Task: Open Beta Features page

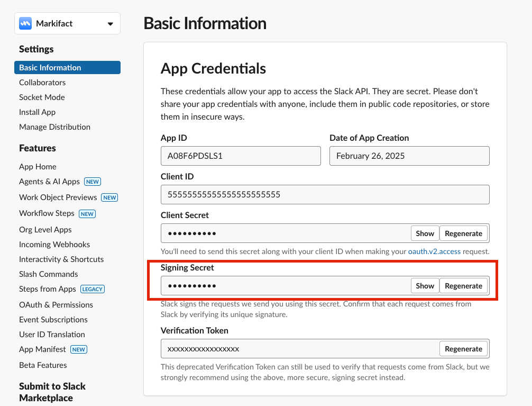Action: [x=43, y=366]
